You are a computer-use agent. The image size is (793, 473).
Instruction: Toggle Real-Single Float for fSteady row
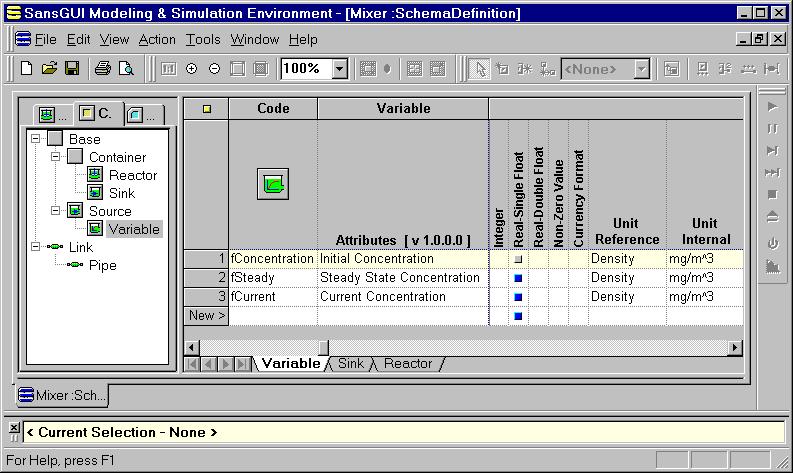[518, 278]
